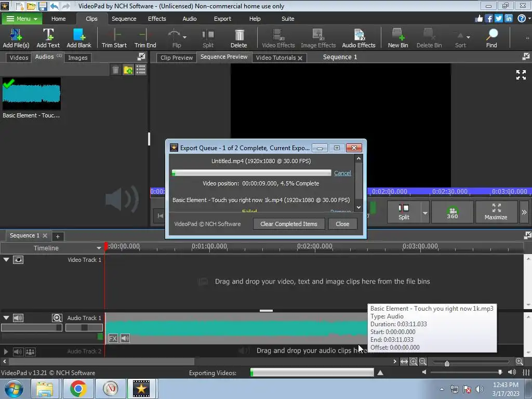Image resolution: width=532 pixels, height=399 pixels.
Task: Click the FX button on audio clip
Action: pyautogui.click(x=113, y=338)
